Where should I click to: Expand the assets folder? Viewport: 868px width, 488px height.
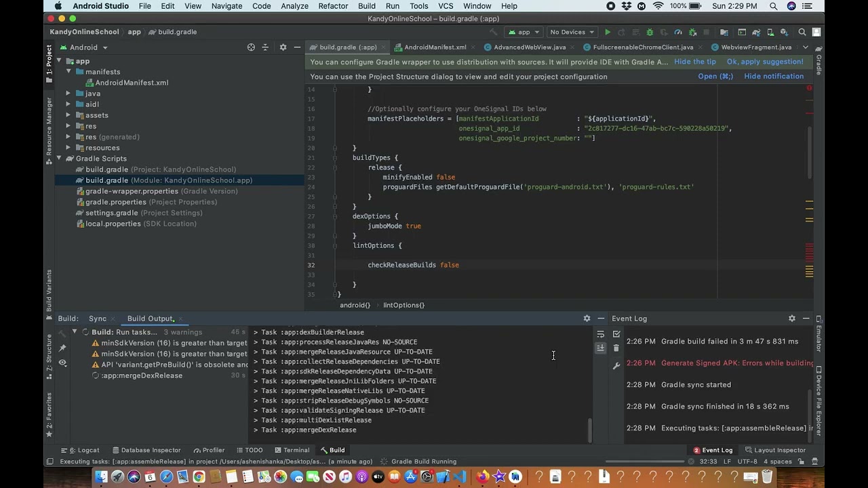[68, 115]
